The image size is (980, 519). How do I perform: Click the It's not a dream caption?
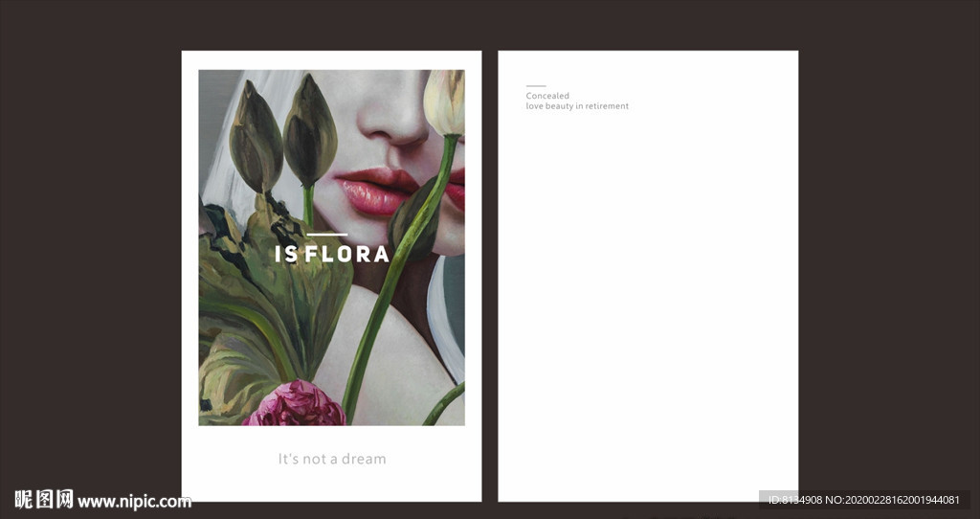[x=332, y=459]
